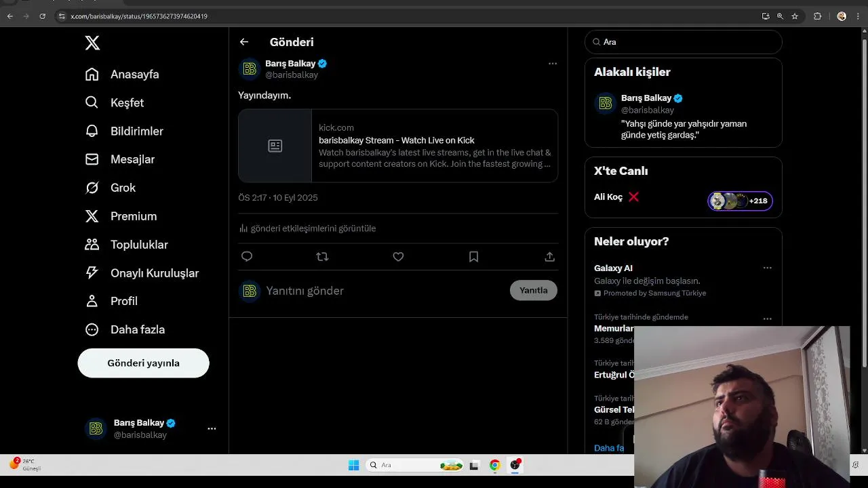This screenshot has width=868, height=488.
Task: Open Chrome three-dot menu
Action: pos(857,16)
